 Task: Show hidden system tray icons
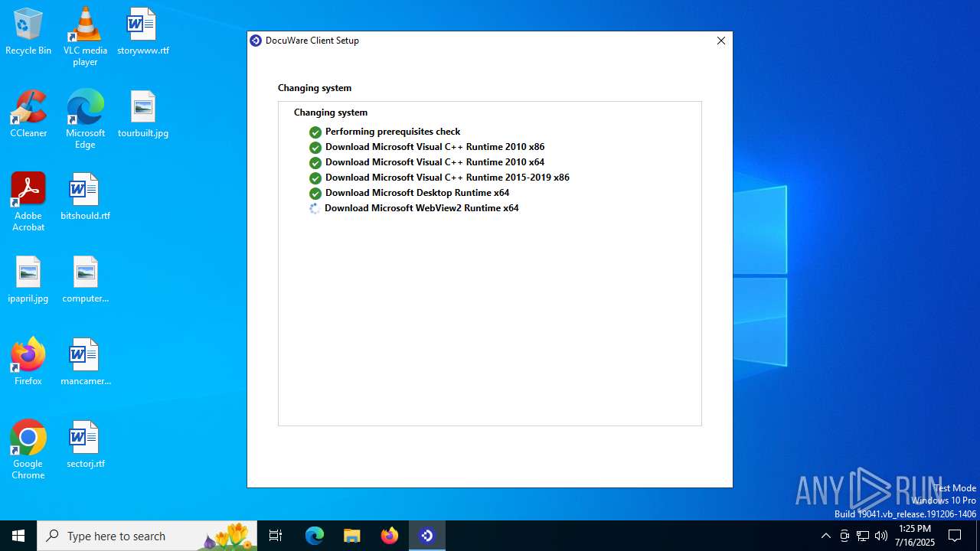(825, 536)
